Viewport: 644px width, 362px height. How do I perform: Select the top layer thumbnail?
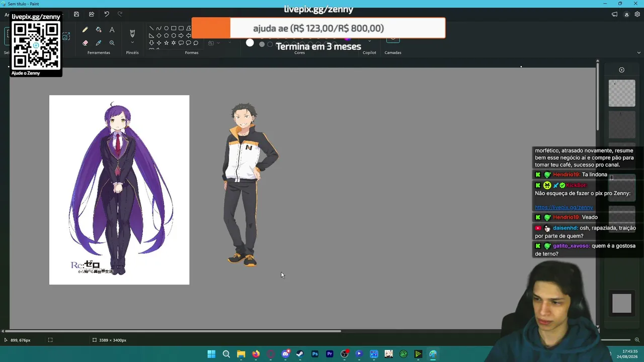[622, 93]
